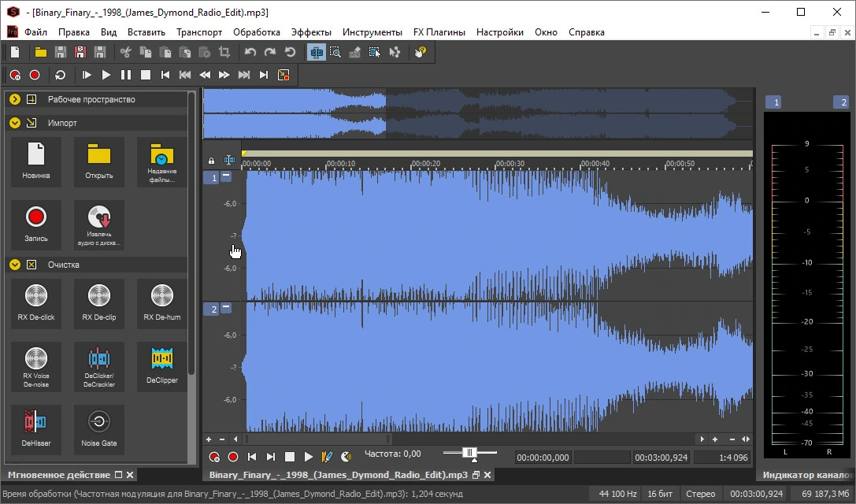Click the Новинка new-file icon
The height and width of the screenshot is (504, 856).
click(x=36, y=162)
